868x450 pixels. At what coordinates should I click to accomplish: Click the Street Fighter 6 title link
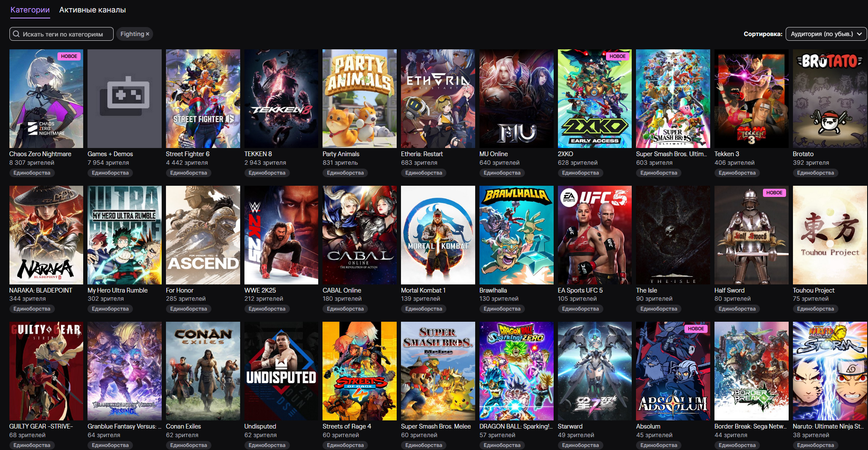pos(188,154)
